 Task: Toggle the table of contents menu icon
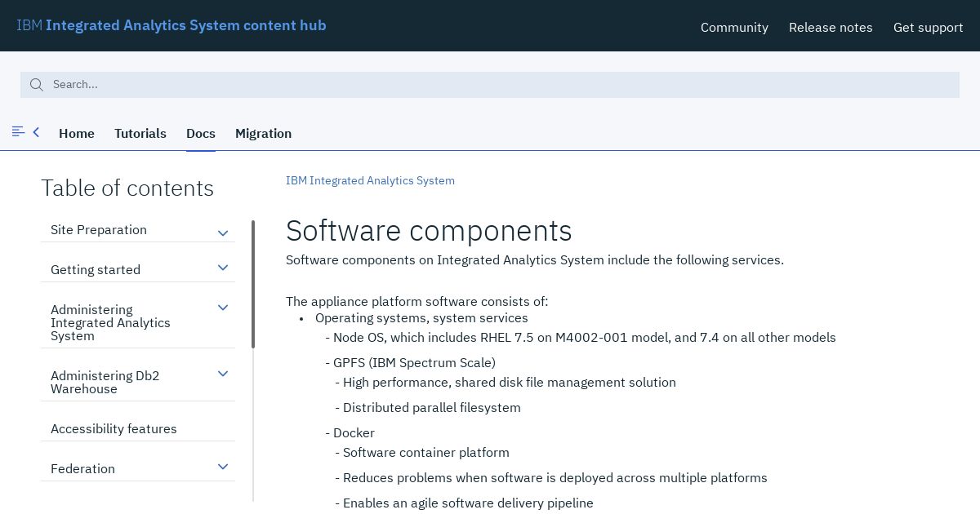18,131
